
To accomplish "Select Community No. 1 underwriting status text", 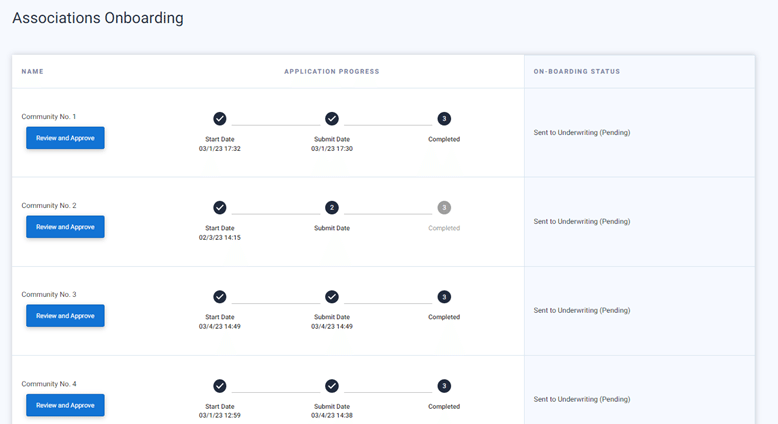I will click(582, 132).
